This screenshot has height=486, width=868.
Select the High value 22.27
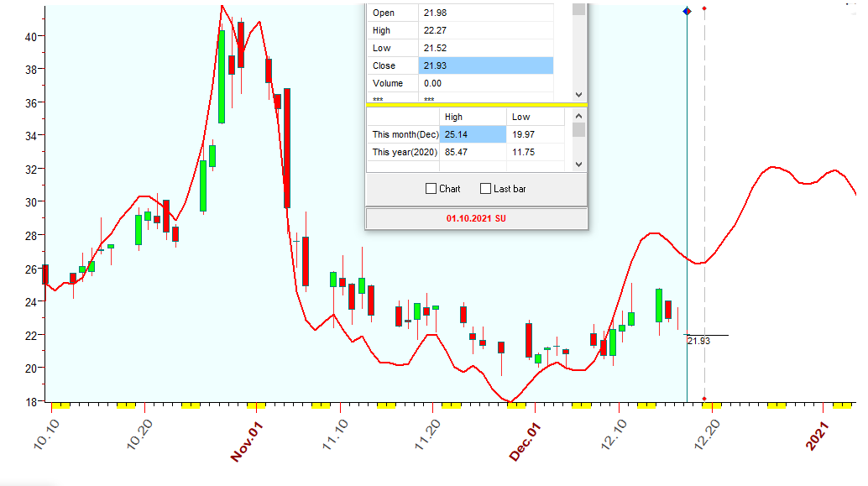(485, 30)
